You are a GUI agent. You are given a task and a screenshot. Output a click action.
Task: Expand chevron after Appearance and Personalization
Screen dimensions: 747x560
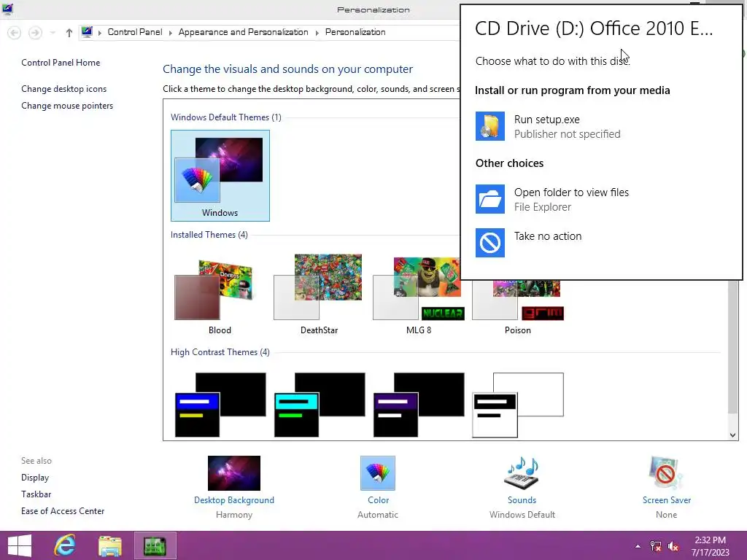[x=317, y=32]
